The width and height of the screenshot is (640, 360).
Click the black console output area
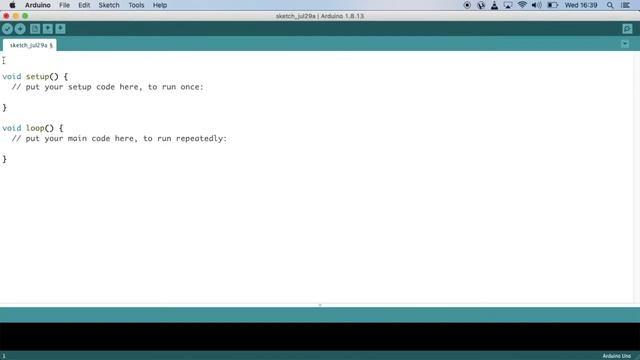(x=320, y=336)
